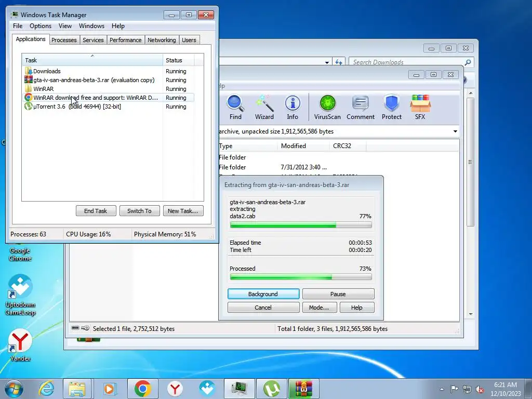Screen dimensions: 532x399
Task: Open Google Chrome desktop shortcut
Action: point(20,254)
